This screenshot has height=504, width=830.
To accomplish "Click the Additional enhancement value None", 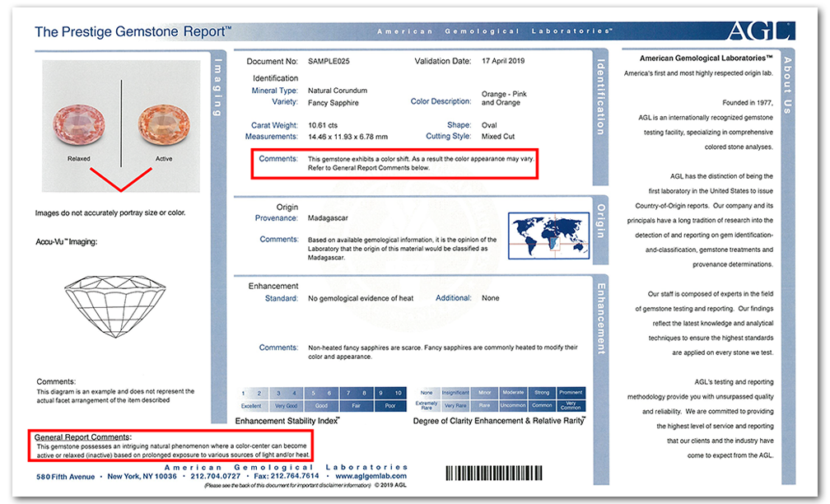I will (490, 298).
